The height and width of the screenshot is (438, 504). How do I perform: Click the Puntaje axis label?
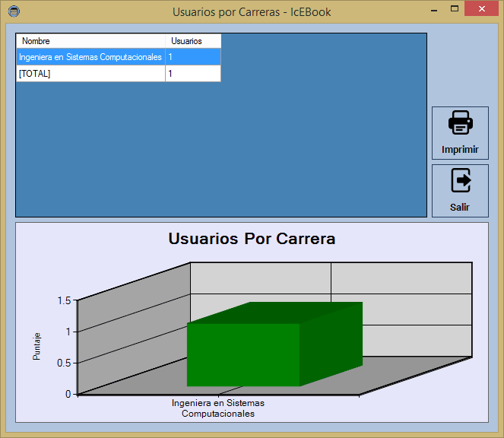pos(37,347)
